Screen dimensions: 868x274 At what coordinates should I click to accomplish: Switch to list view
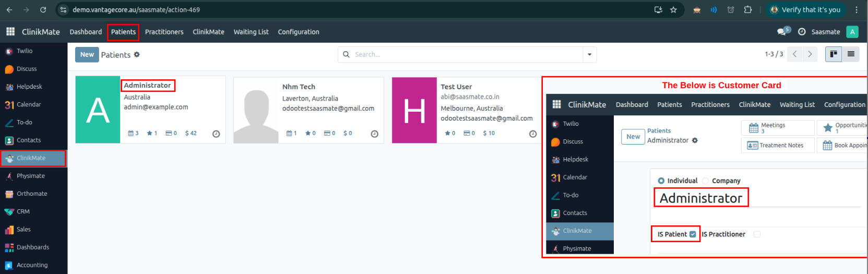[851, 54]
